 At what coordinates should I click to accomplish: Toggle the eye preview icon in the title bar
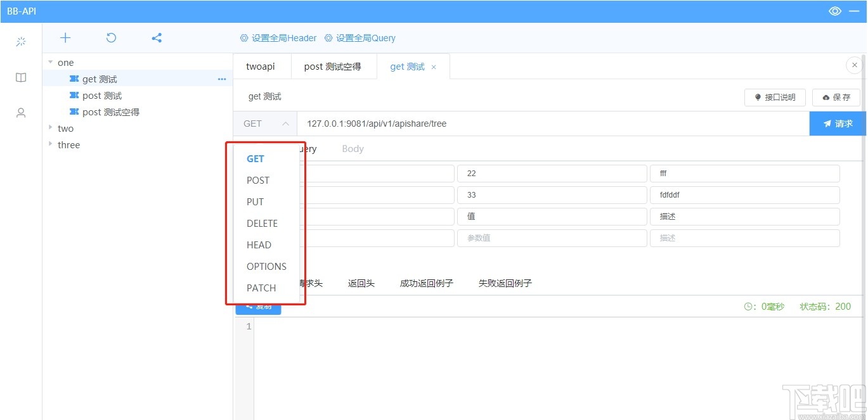coord(834,11)
